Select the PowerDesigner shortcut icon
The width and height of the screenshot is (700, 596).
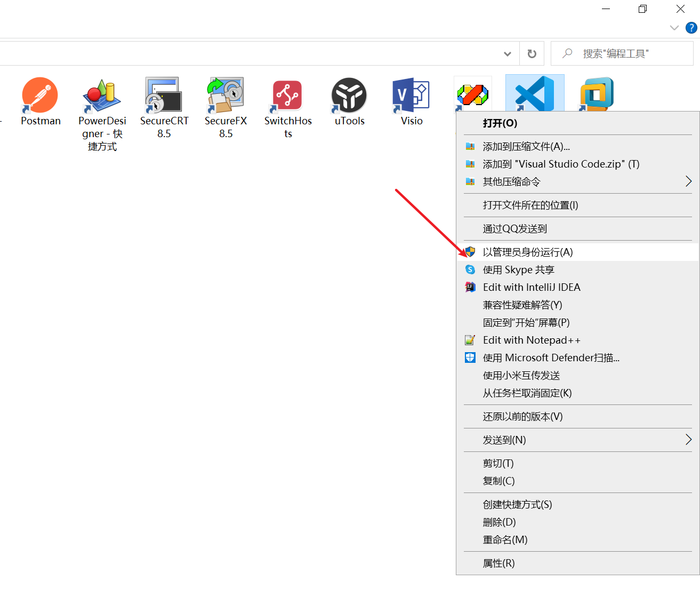(102, 95)
